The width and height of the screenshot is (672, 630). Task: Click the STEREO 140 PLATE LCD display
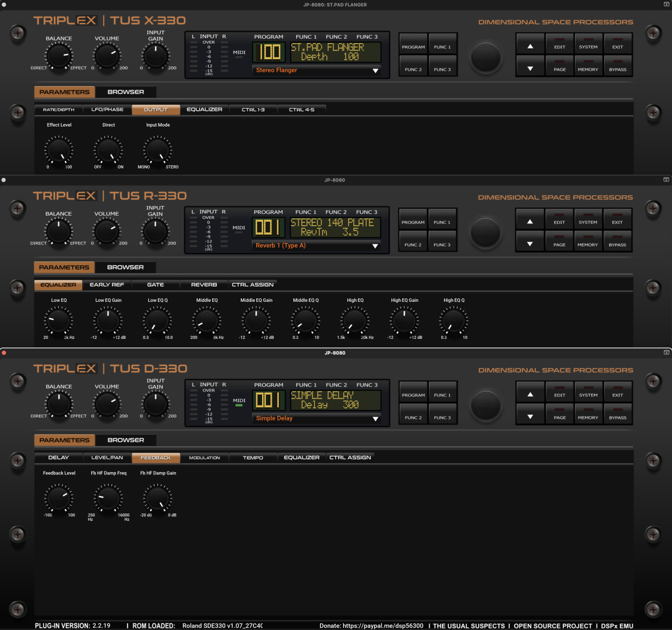coord(335,227)
